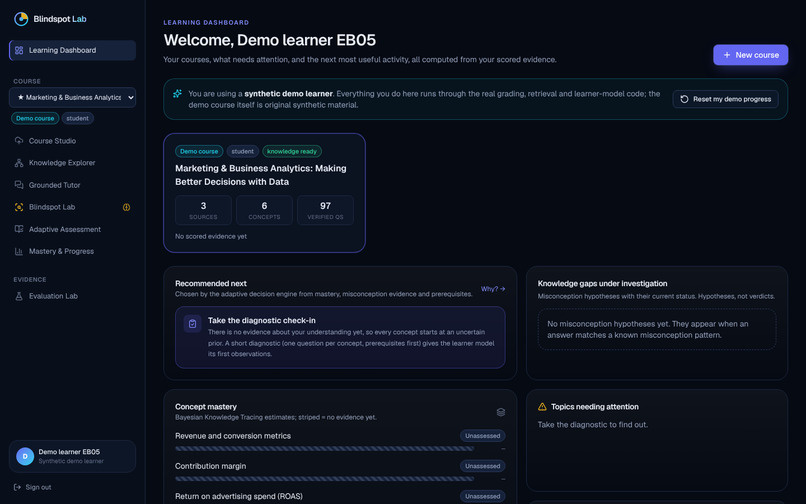Click the Course Studio cloud icon
This screenshot has height=504, width=806.
coord(19,141)
